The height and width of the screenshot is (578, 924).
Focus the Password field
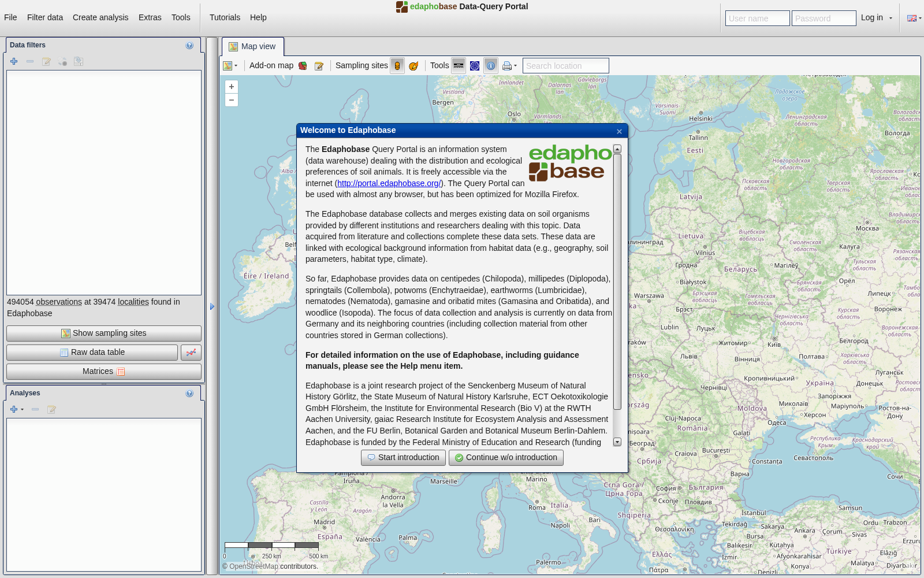pos(824,18)
